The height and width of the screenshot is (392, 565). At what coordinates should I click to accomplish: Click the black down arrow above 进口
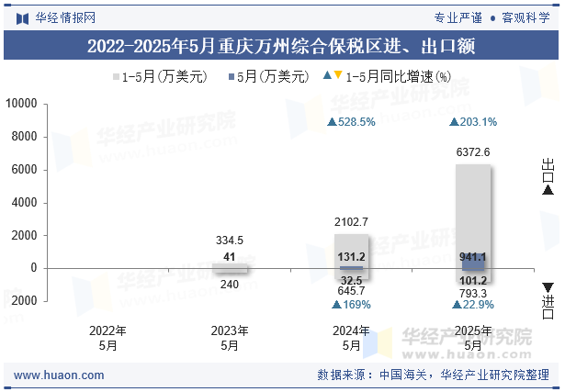coord(548,287)
